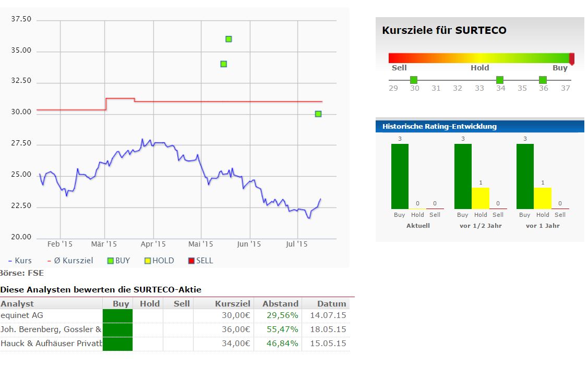The image size is (588, 367).
Task: Click the green BUY marker near the 30 level
Action: click(317, 114)
